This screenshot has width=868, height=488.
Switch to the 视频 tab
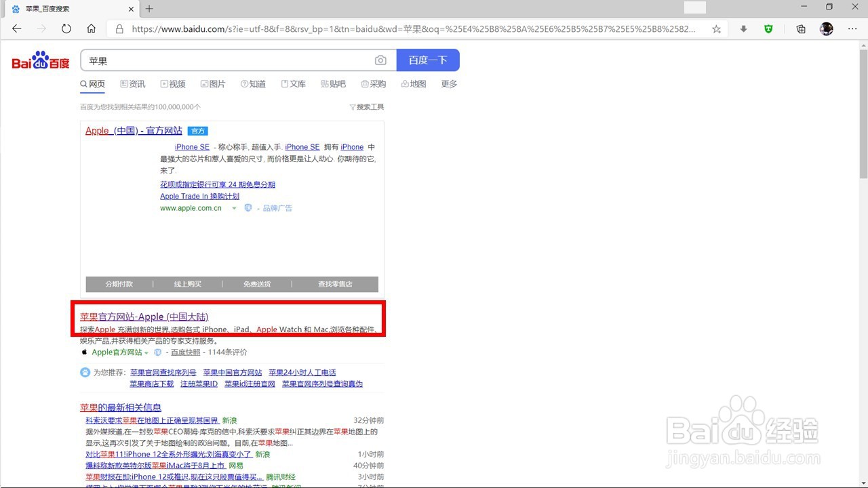pos(173,84)
